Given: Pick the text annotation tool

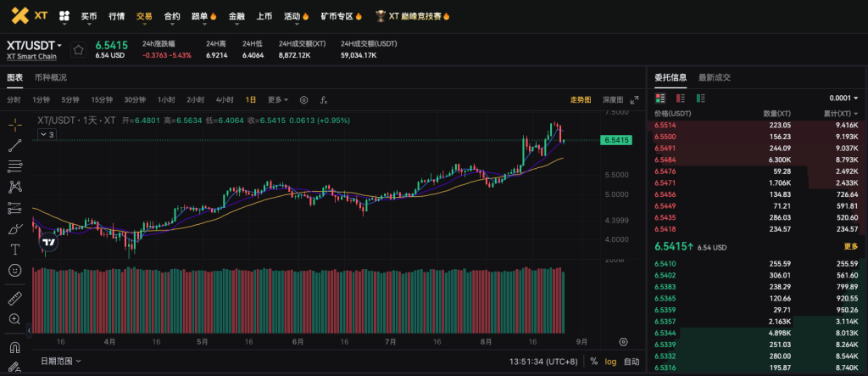Looking at the screenshot, I should coord(15,250).
